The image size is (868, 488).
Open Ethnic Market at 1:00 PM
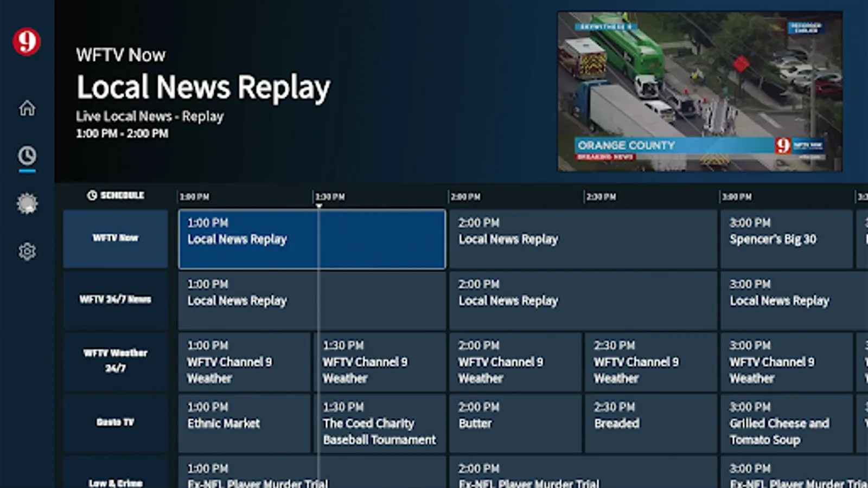click(244, 423)
